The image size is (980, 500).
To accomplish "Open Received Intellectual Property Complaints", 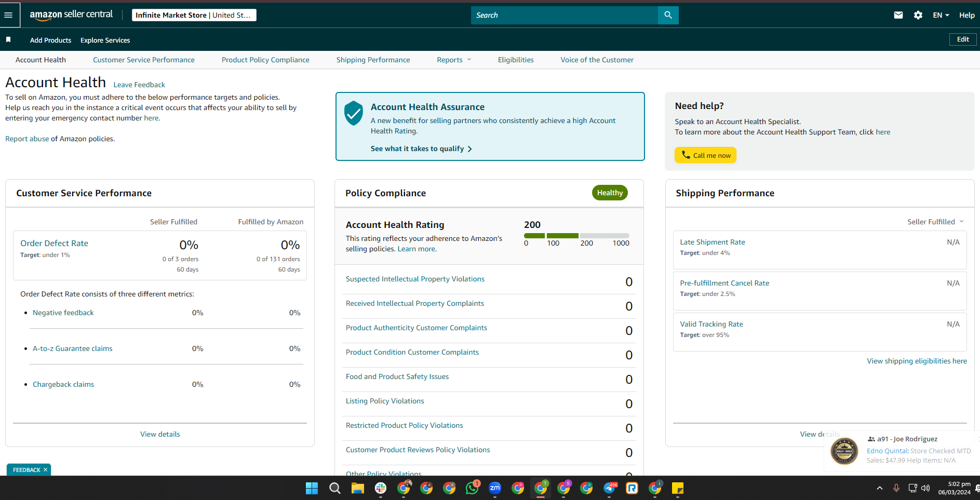I will (x=415, y=303).
